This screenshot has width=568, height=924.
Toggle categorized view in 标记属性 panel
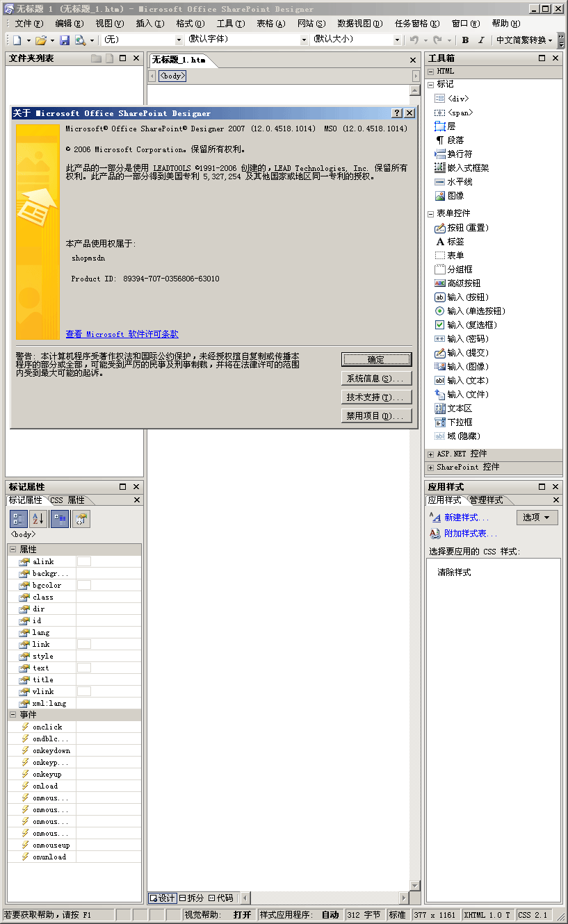click(19, 519)
